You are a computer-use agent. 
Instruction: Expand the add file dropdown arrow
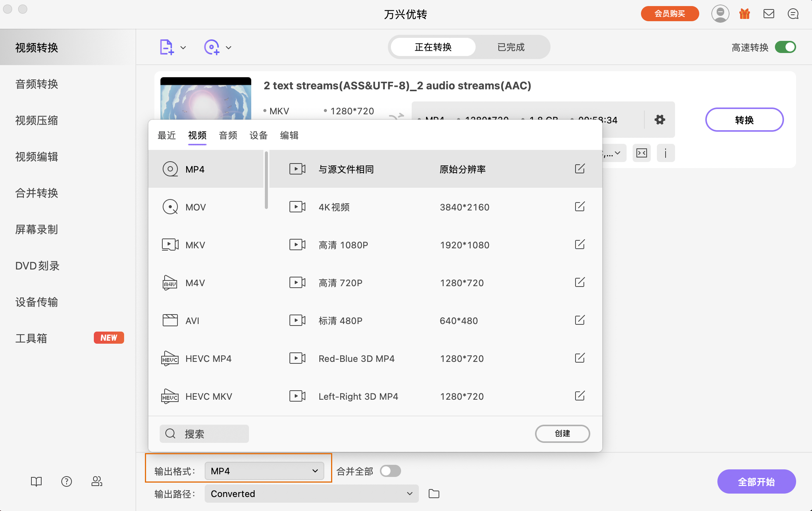coord(183,48)
